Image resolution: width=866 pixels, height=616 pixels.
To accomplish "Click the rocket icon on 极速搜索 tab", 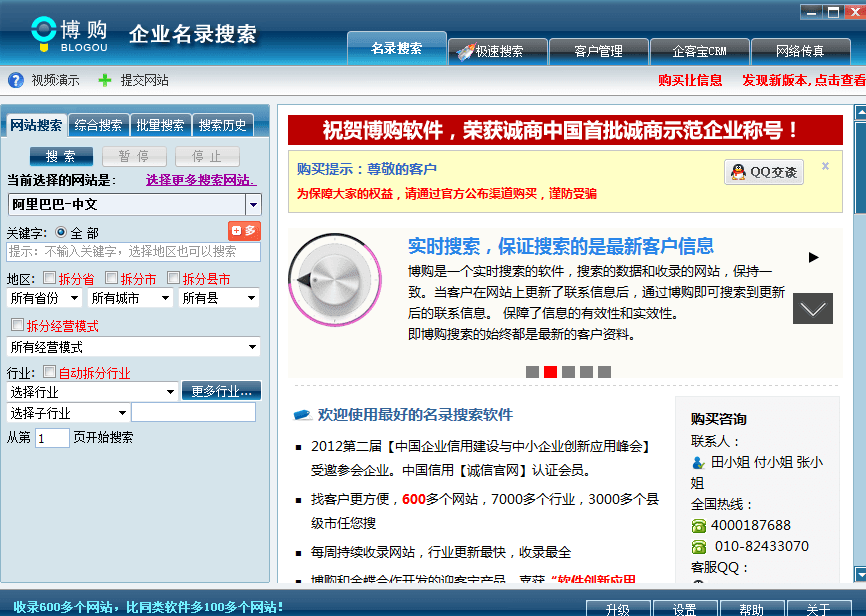I will (465, 51).
